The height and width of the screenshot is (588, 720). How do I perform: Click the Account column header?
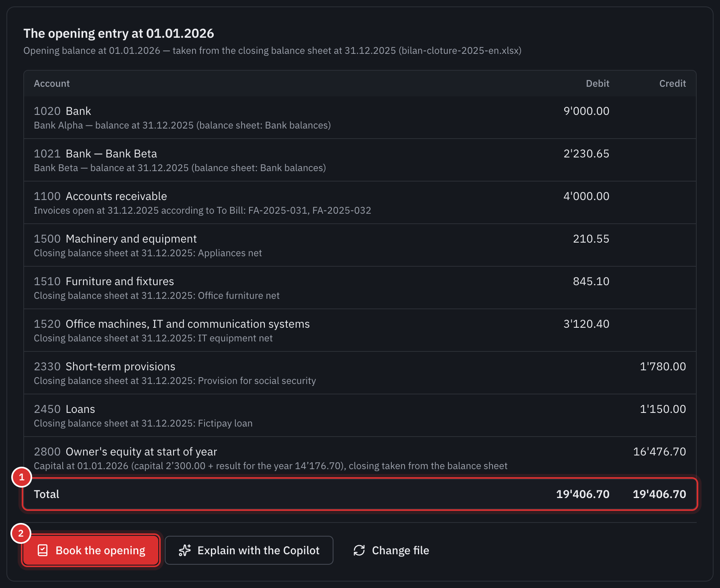tap(52, 84)
